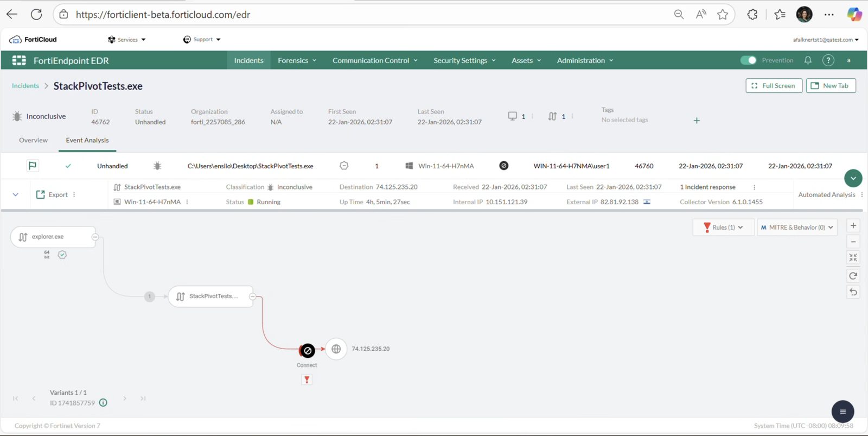The height and width of the screenshot is (436, 868).
Task: Select the explorer.exe process node
Action: 53,237
